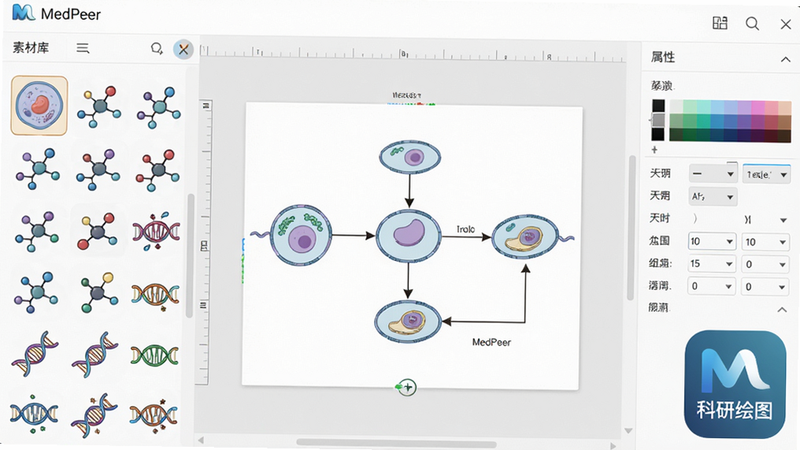This screenshot has width=800, height=450.
Task: Pick the molecule with yellow and two green atoms
Action: pyautogui.click(x=97, y=292)
